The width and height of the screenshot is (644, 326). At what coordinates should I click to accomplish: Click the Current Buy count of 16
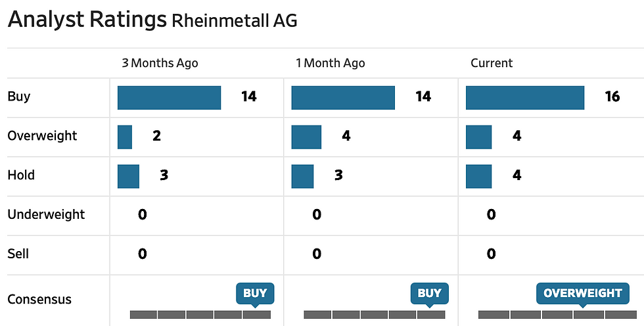(612, 97)
